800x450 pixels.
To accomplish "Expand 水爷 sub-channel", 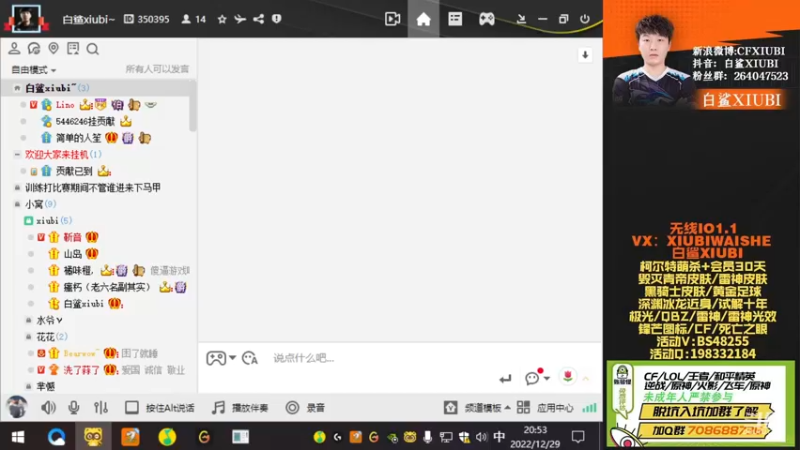I will [x=29, y=320].
